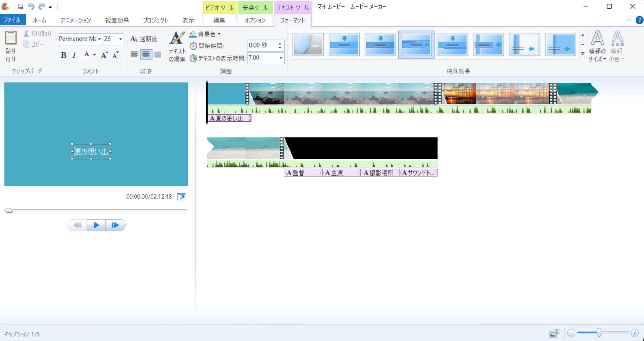644x341 pixels.
Task: Open the 輪郭の色 outline color dropdown
Action: coord(617,46)
